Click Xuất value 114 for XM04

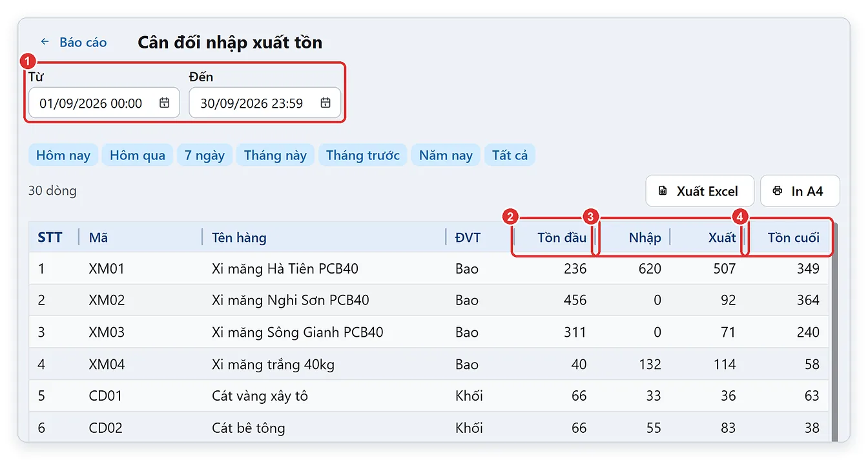point(725,365)
